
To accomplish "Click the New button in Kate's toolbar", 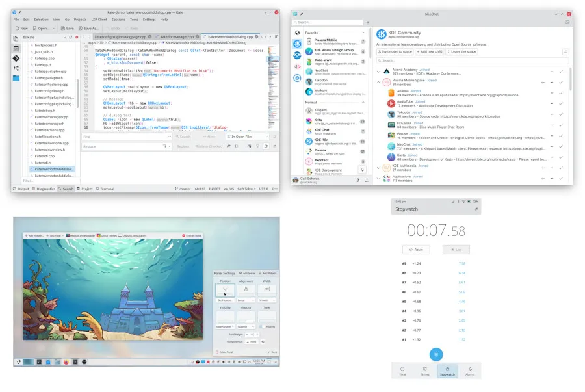I will click(x=21, y=29).
